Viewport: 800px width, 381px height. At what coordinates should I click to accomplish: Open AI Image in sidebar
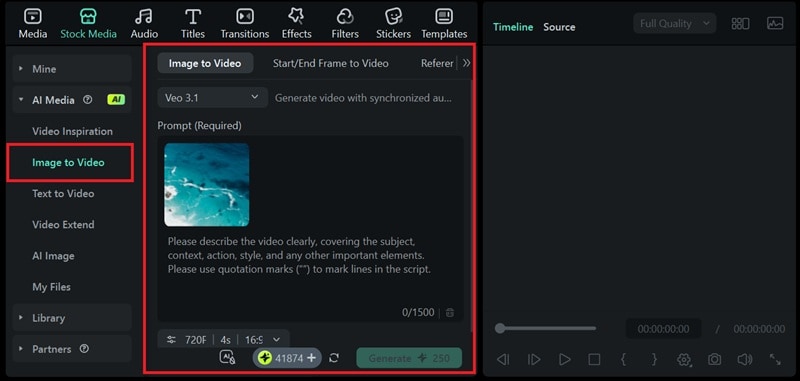click(x=53, y=256)
